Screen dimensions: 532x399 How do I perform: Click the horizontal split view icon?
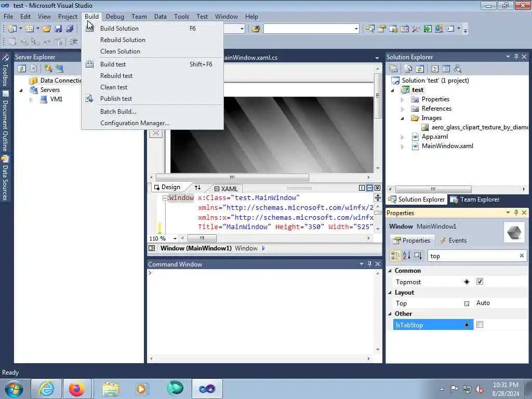[x=369, y=188]
